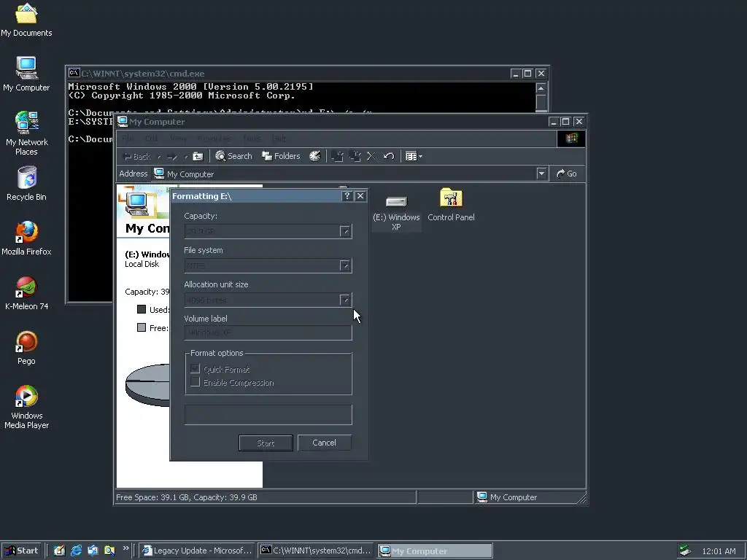747x560 pixels.
Task: Click the Up folder toolbar icon
Action: tap(198, 156)
